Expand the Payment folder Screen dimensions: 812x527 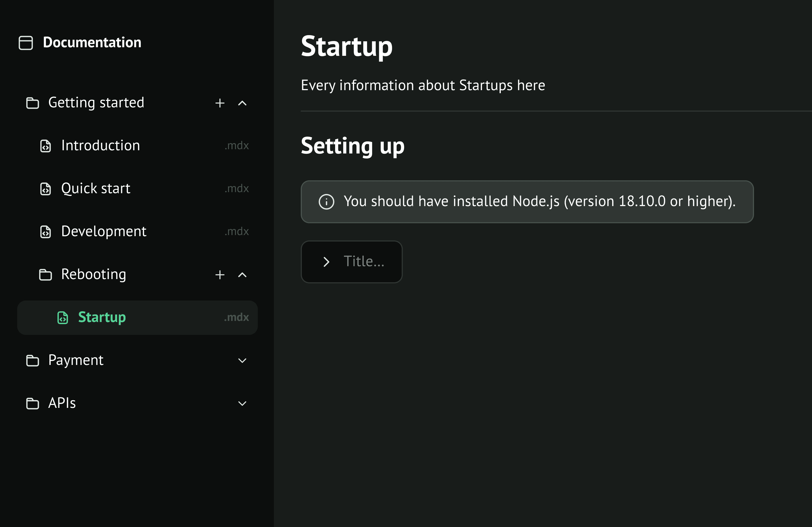[x=242, y=361]
